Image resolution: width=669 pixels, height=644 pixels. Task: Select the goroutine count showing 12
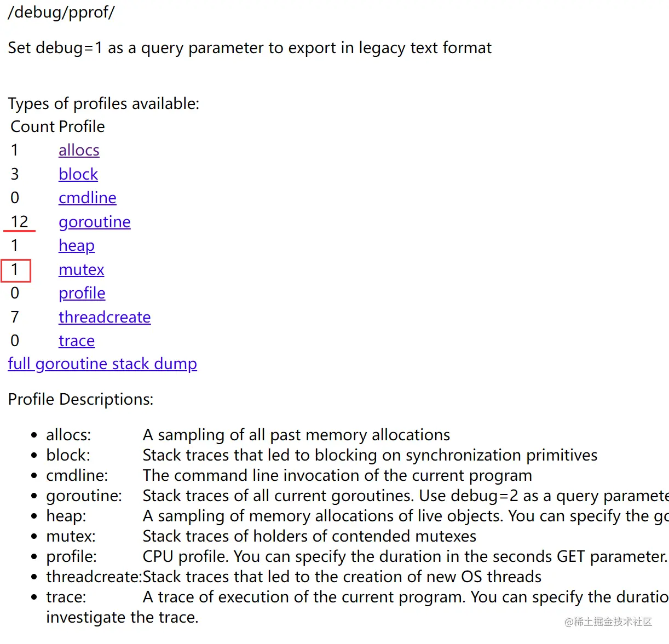point(19,222)
